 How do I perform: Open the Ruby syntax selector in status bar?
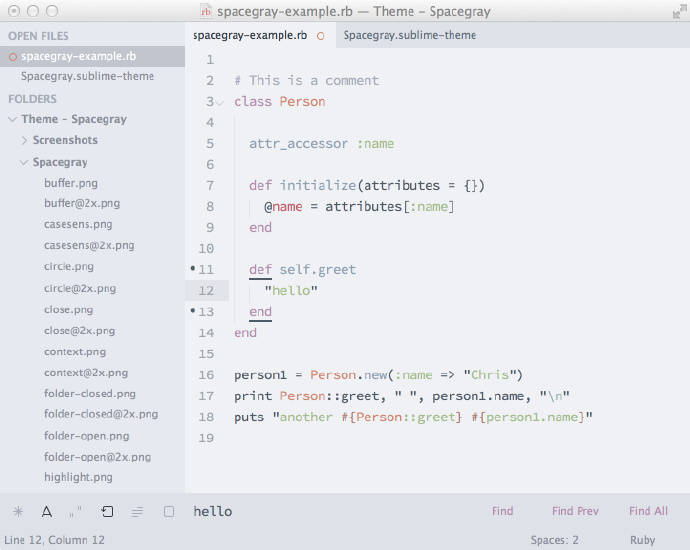(x=642, y=540)
